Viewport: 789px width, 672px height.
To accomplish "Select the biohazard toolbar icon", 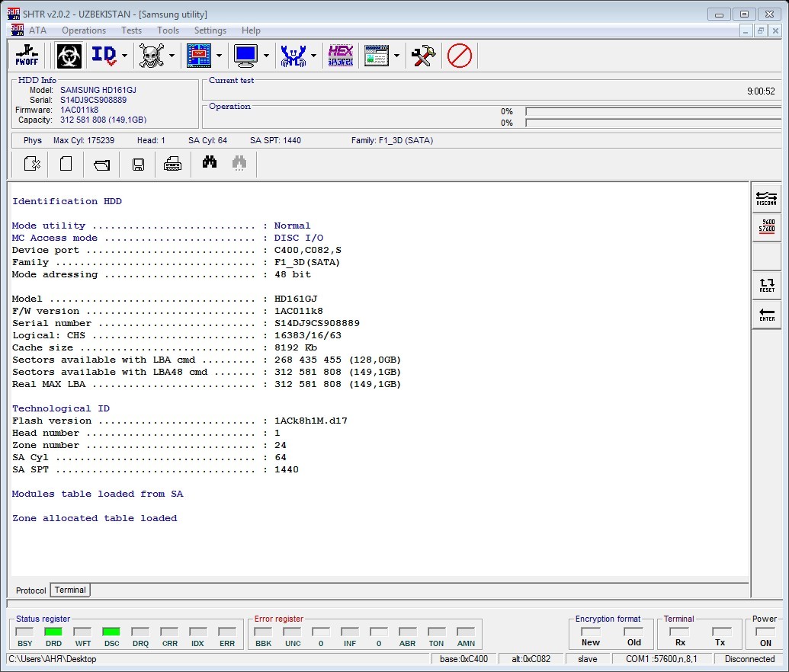I will click(69, 56).
